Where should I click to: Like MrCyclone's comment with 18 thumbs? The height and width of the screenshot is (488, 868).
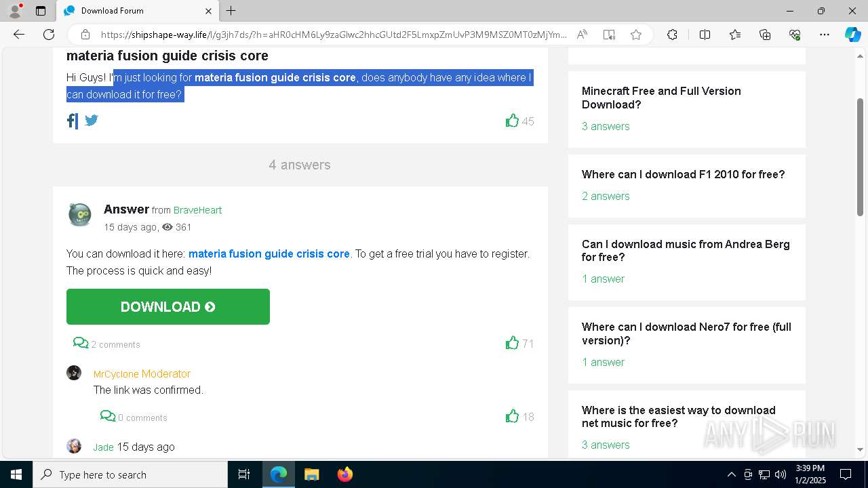click(x=512, y=416)
